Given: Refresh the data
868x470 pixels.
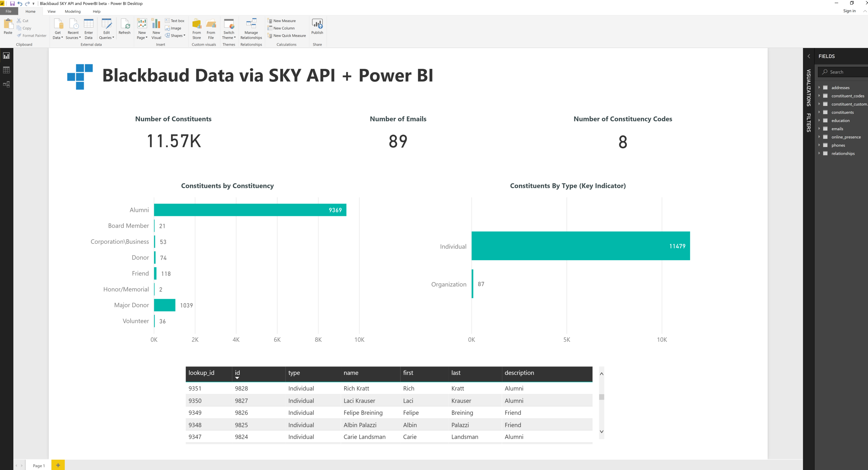Looking at the screenshot, I should (x=124, y=26).
